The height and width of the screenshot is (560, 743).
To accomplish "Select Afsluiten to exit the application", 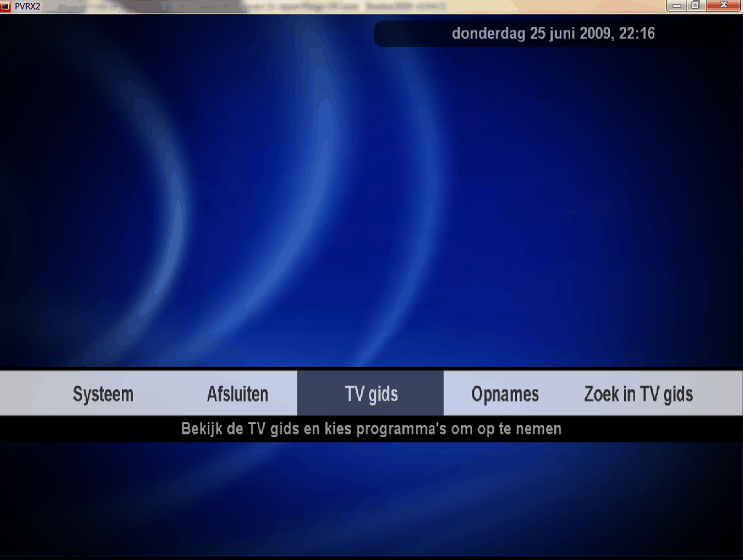I will click(x=237, y=394).
